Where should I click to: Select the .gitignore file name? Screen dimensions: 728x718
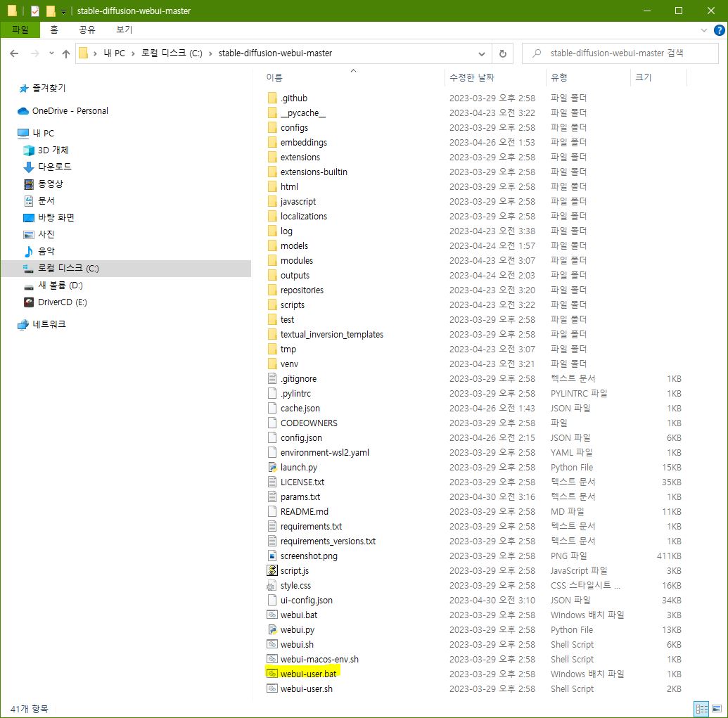(x=298, y=379)
